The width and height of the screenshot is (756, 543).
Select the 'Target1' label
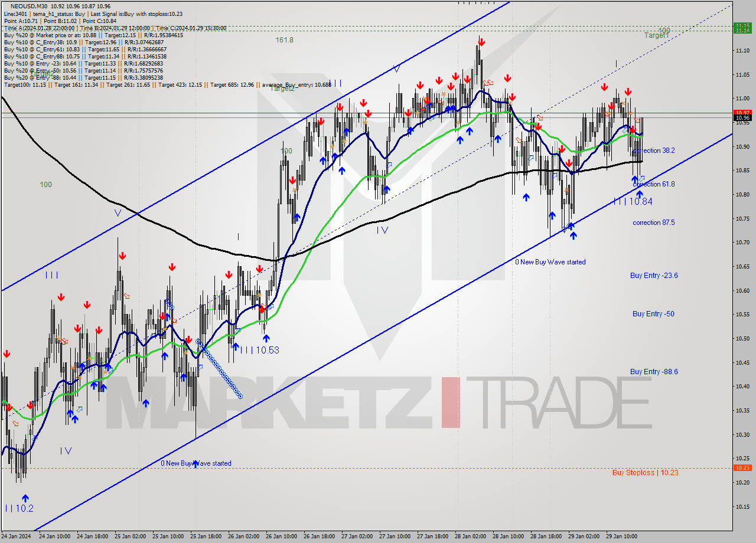click(x=656, y=35)
